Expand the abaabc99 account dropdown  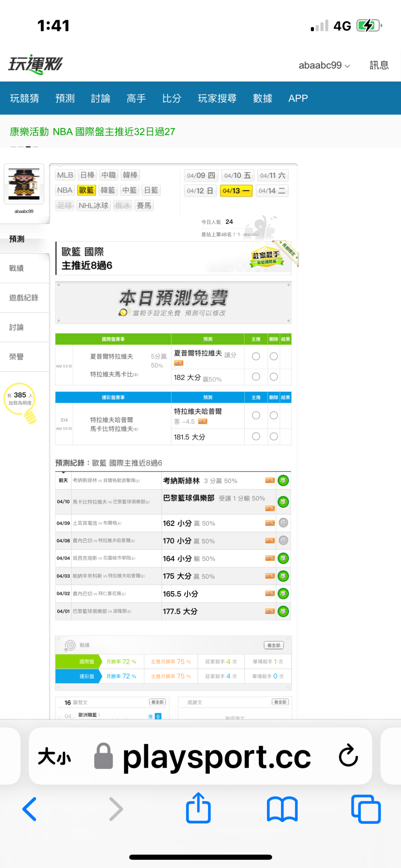324,65
